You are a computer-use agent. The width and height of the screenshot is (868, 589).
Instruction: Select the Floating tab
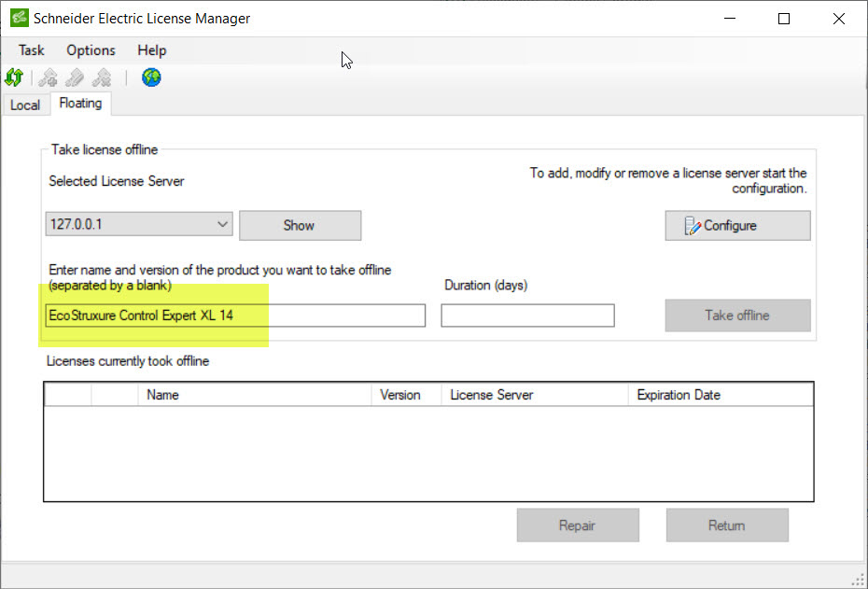click(81, 104)
